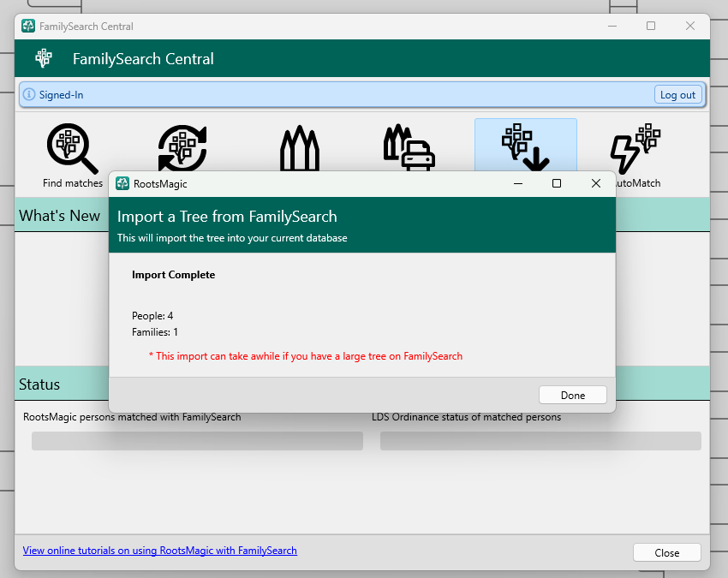Viewport: 728px width, 578px height.
Task: Minimize the RootsMagic dialog
Action: (x=518, y=183)
